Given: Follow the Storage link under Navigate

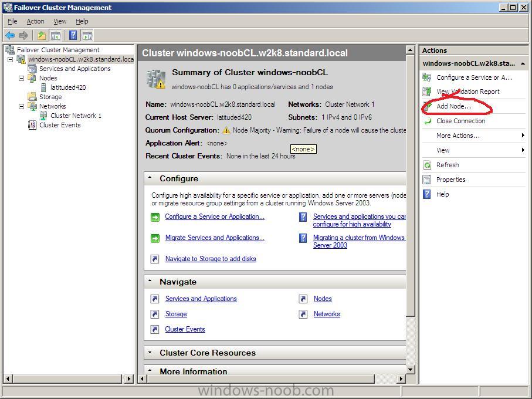Looking at the screenshot, I should point(176,314).
